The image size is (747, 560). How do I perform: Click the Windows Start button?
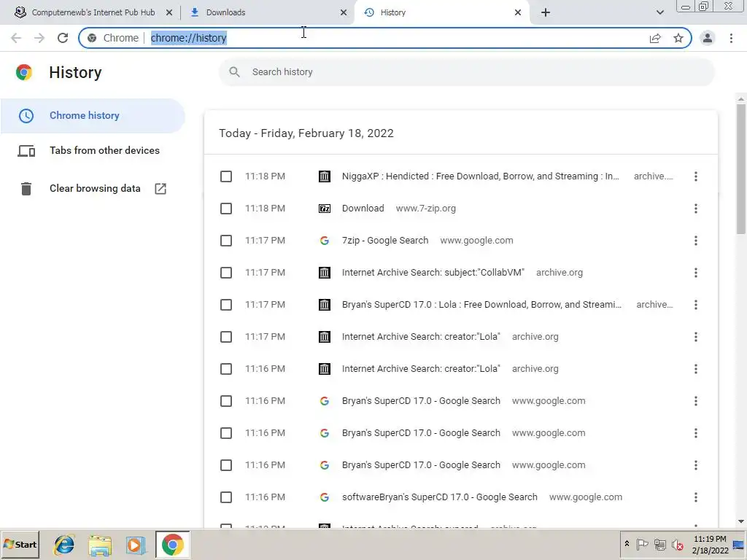20,545
